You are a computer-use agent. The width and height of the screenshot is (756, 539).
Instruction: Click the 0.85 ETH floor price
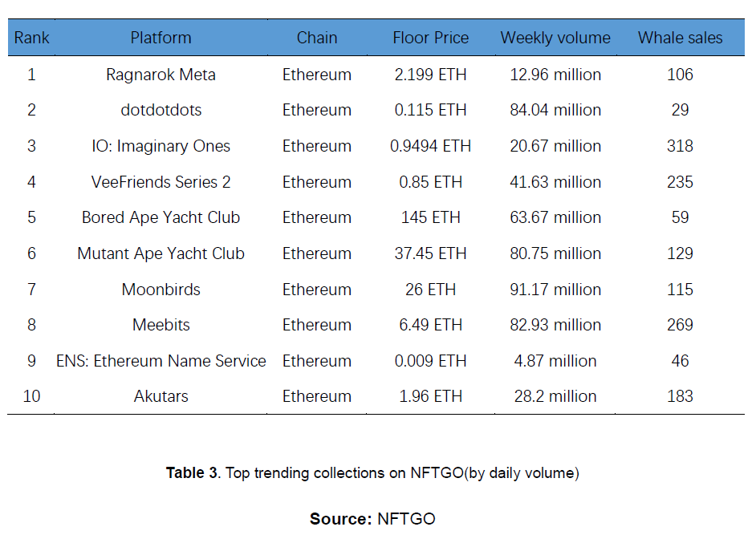click(430, 182)
